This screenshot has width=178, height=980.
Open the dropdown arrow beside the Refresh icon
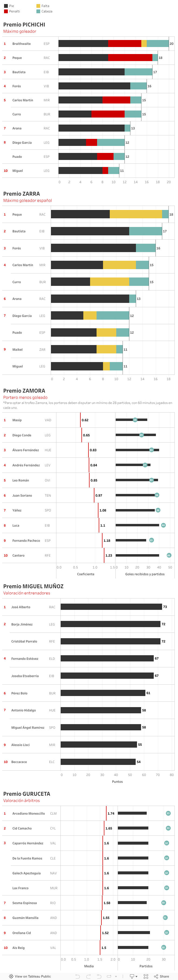point(116,976)
